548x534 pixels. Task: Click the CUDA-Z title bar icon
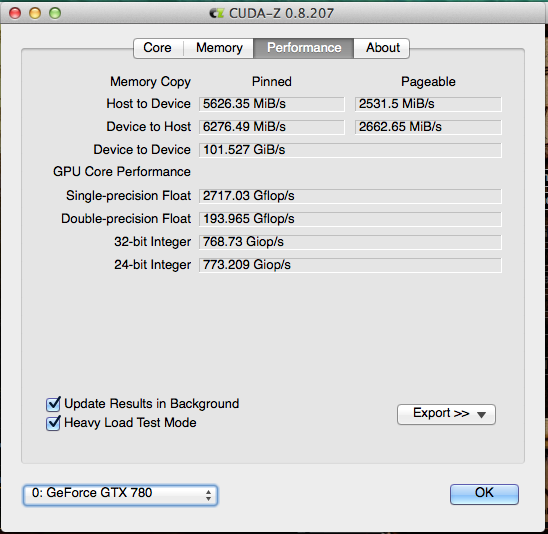(216, 13)
